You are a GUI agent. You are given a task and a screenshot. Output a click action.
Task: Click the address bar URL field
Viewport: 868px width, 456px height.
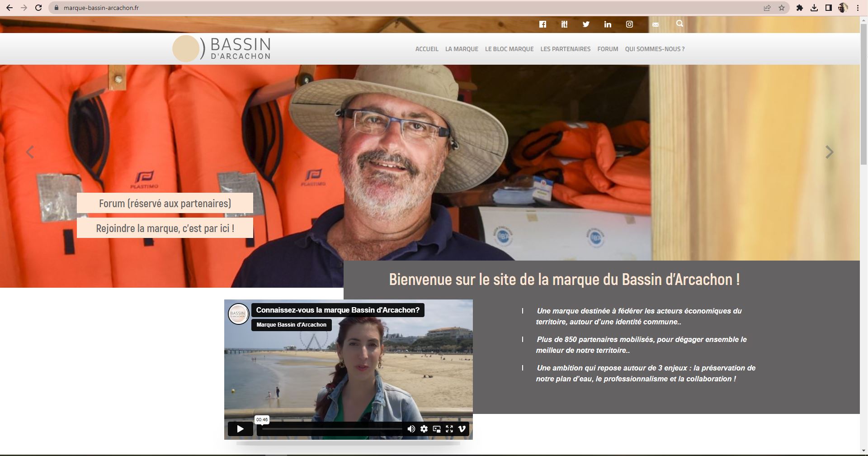407,8
